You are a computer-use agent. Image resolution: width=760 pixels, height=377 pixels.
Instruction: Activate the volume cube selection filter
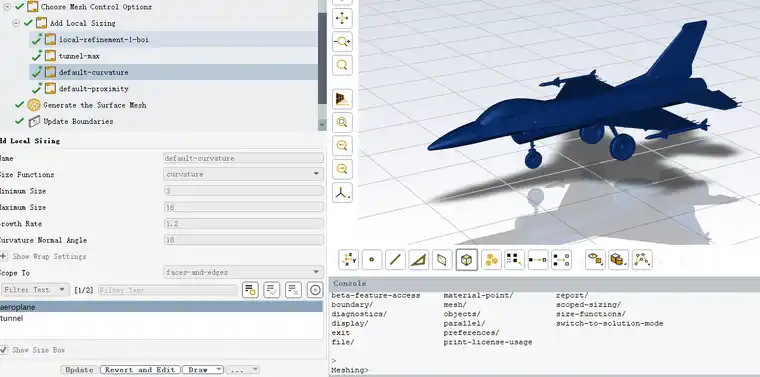[466, 260]
